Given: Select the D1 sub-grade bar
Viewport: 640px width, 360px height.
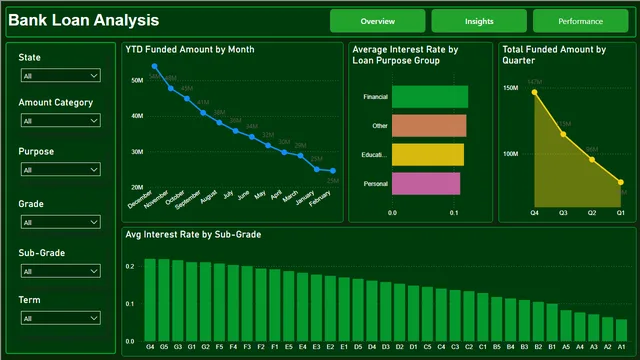Looking at the screenshot, I should (x=413, y=313).
